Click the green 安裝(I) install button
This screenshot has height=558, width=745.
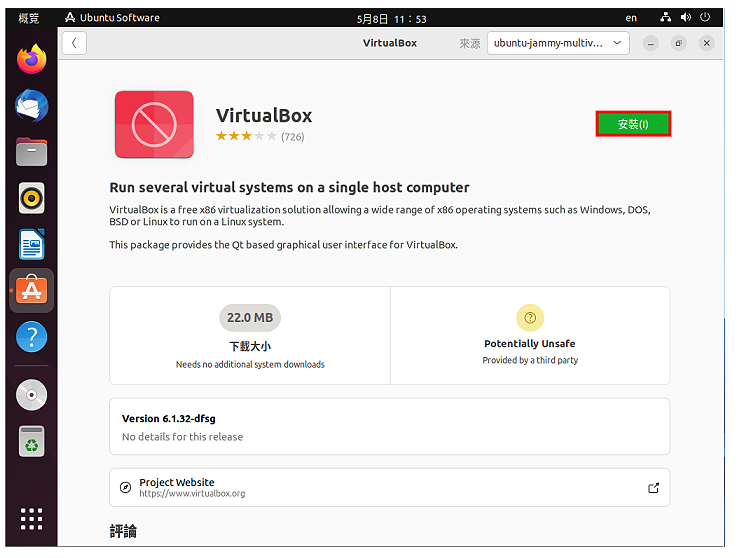[633, 124]
